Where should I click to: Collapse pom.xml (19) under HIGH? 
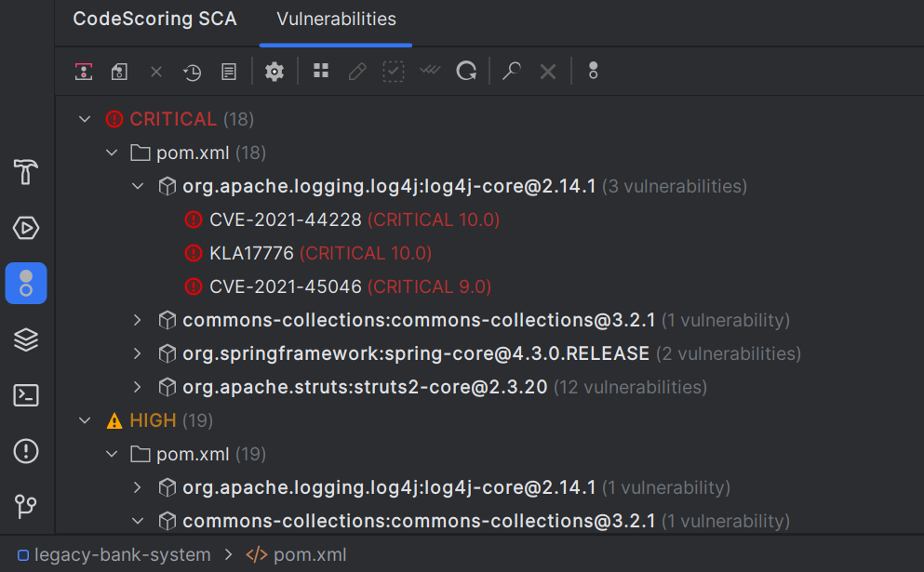point(112,454)
